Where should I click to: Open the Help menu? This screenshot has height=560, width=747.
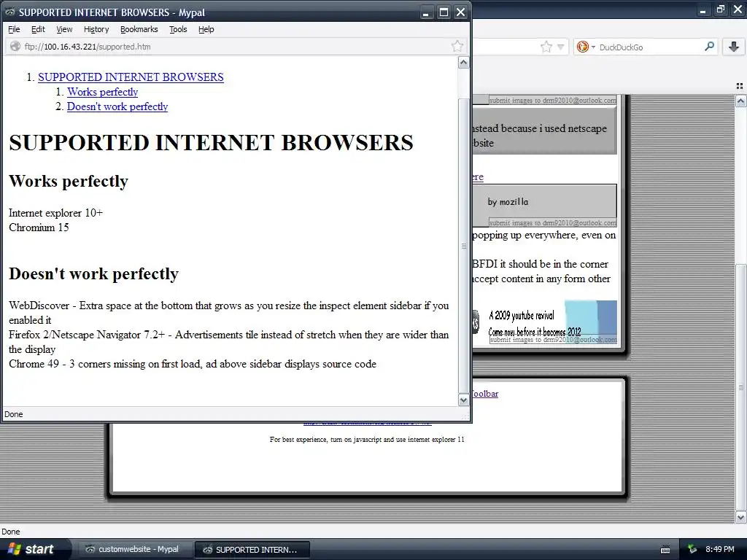206,29
